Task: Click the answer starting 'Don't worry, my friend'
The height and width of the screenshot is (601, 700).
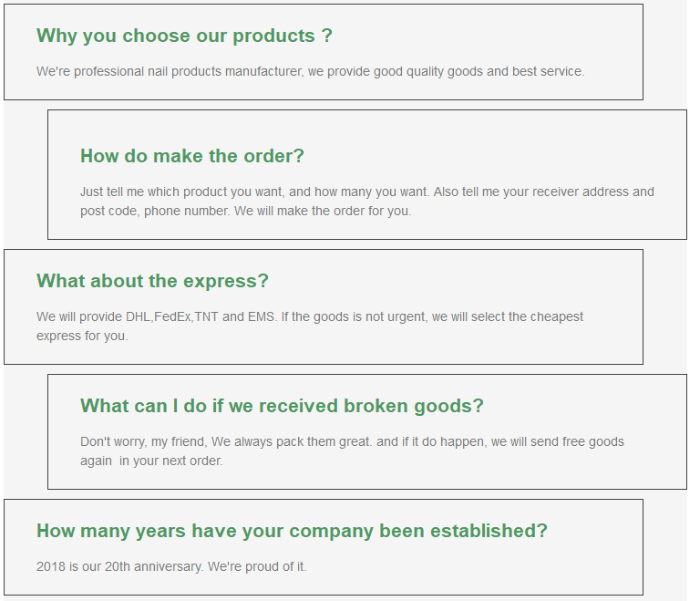Action: click(x=352, y=451)
